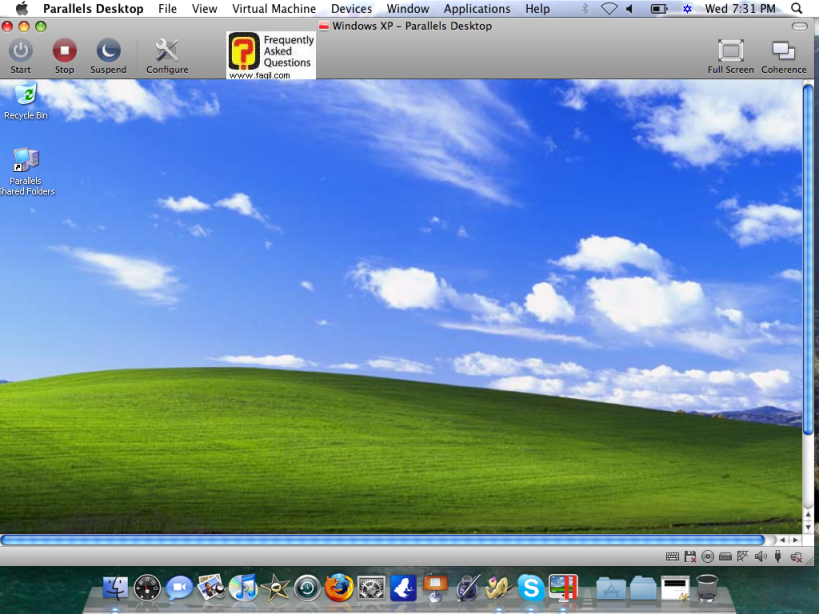Select the Recycle Bin desktop icon
The image size is (819, 614).
(26, 101)
